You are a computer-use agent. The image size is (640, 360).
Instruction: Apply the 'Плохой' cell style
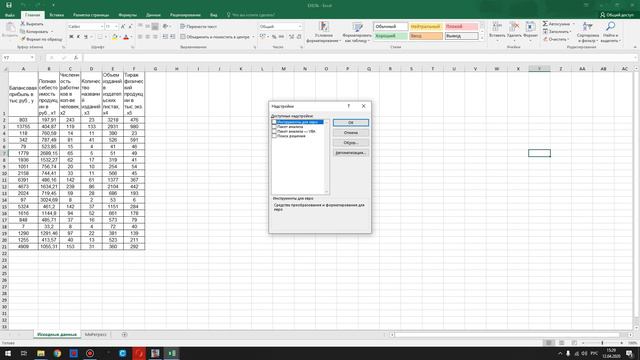coord(461,27)
